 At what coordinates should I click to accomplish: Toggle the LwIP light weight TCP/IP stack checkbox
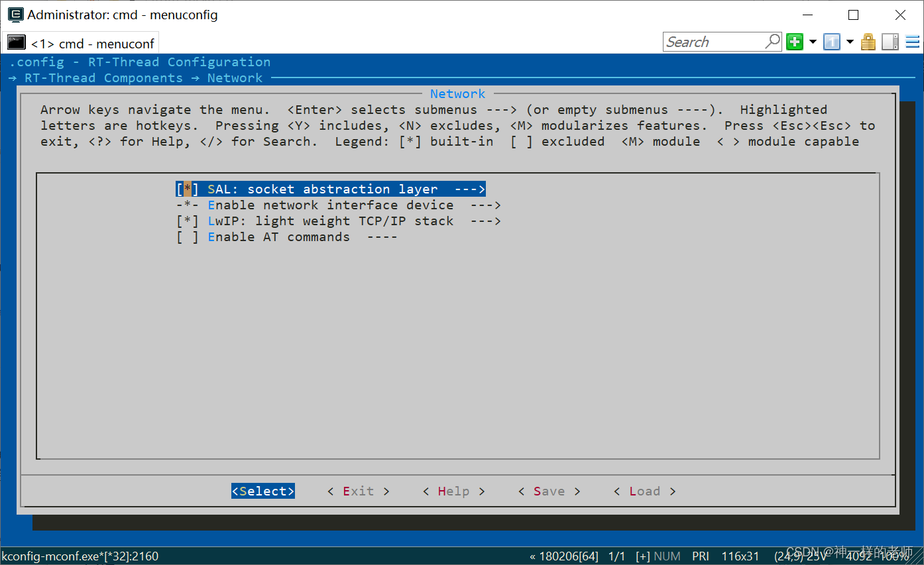[x=188, y=221]
